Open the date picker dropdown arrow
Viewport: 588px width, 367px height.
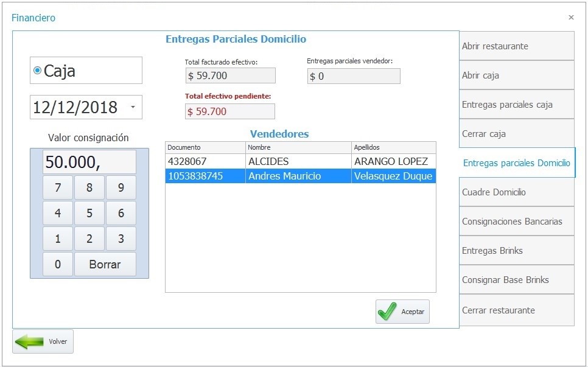133,107
